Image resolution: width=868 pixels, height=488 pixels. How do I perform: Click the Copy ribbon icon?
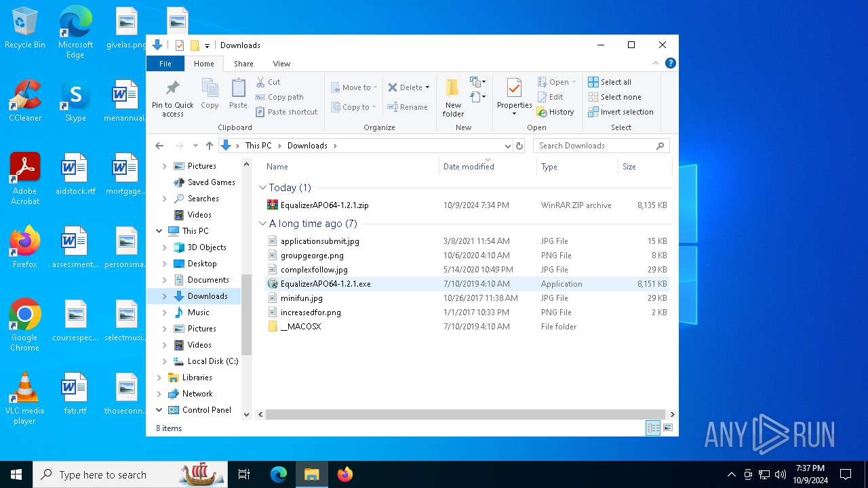210,94
